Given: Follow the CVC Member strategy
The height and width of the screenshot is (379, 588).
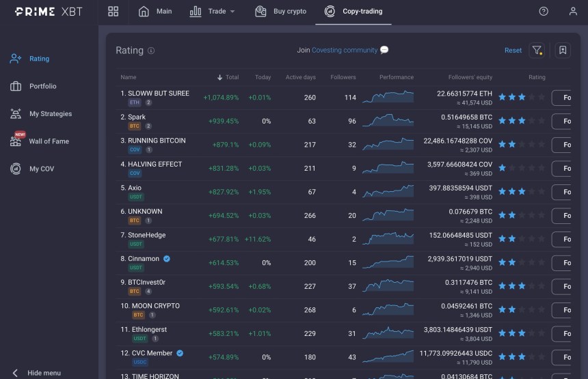Looking at the screenshot, I should coord(561,357).
